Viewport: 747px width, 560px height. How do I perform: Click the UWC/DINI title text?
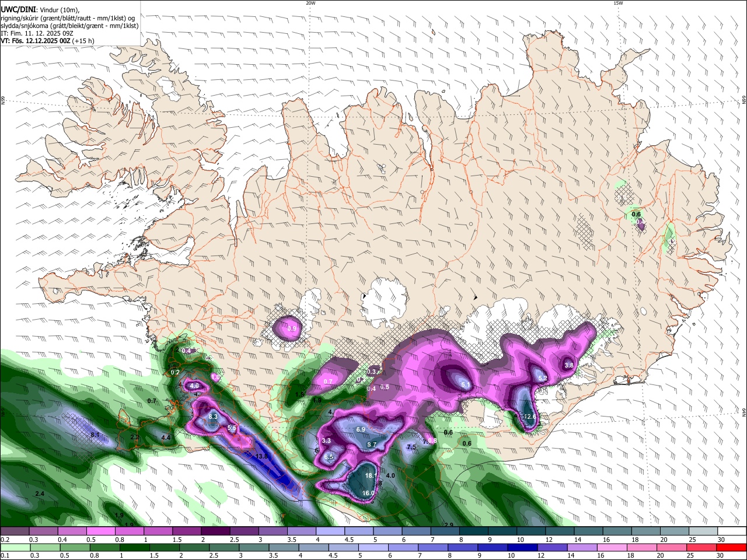pos(18,9)
